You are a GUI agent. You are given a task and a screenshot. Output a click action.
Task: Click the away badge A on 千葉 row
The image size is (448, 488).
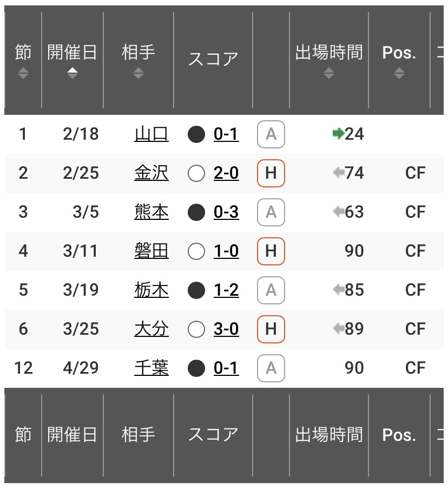coord(271,368)
